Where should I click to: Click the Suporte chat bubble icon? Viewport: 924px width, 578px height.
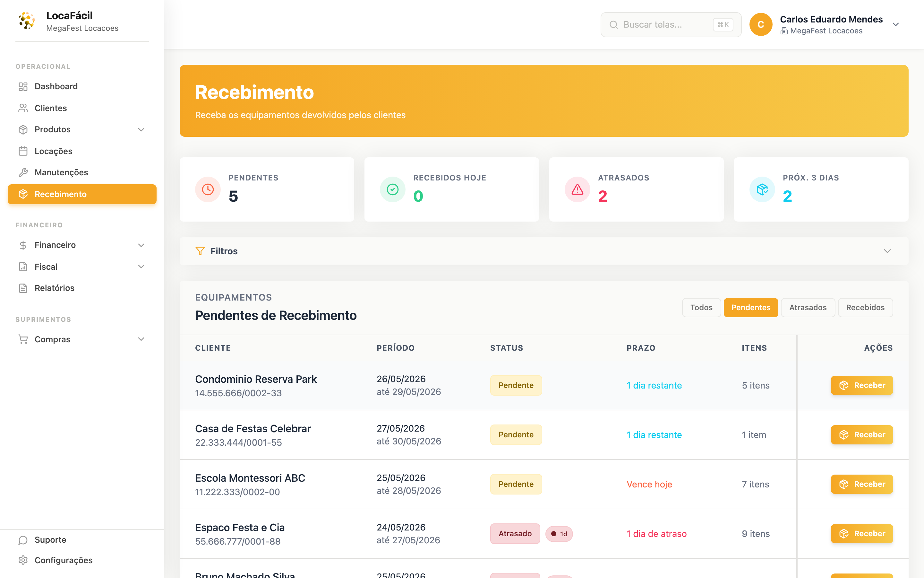(x=23, y=540)
